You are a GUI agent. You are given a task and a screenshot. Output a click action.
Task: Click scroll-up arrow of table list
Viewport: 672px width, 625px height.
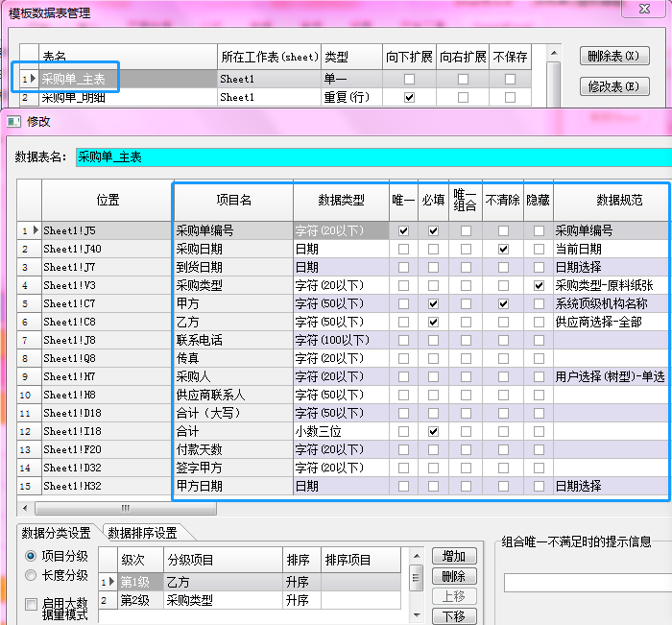click(554, 53)
